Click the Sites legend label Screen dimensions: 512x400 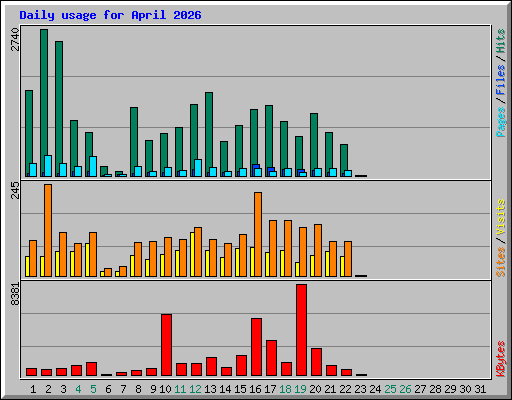(x=501, y=262)
